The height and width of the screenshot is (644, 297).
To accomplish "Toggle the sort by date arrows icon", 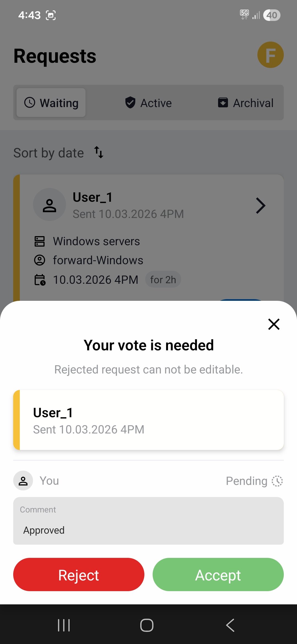I will coord(99,152).
